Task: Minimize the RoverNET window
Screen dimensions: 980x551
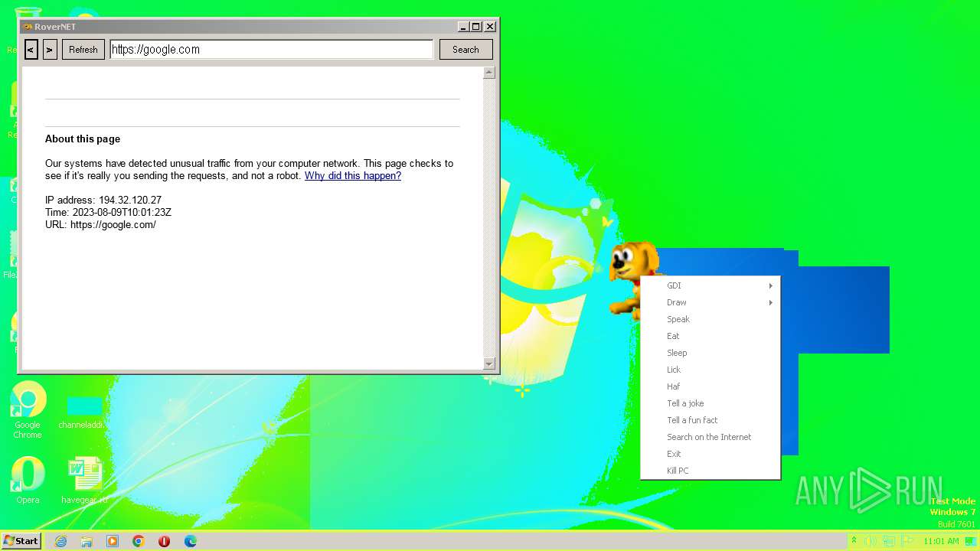Action: [464, 27]
